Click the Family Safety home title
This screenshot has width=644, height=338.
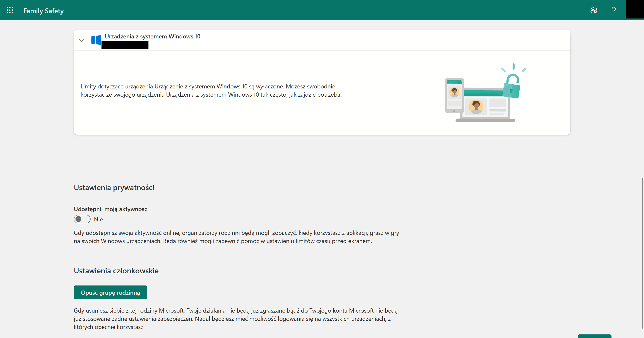43,11
